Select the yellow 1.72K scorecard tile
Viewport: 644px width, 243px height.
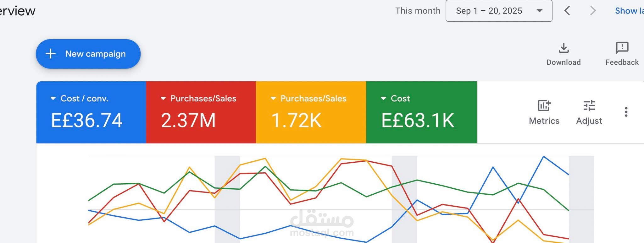pos(311,120)
